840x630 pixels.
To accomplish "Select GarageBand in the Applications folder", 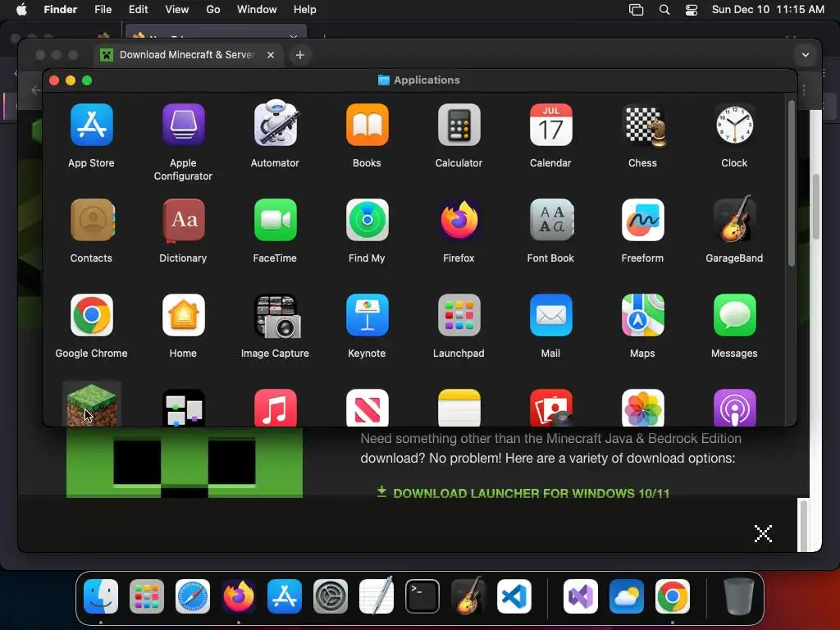I will click(734, 219).
